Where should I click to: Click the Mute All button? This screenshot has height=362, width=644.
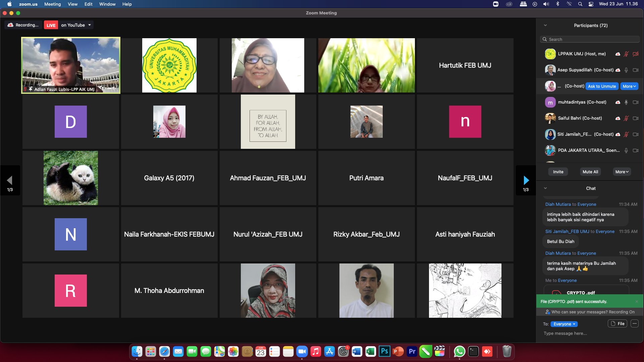590,172
